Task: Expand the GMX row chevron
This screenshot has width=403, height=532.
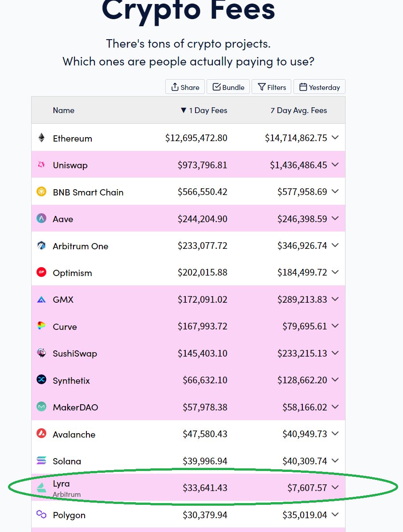Action: tap(335, 299)
